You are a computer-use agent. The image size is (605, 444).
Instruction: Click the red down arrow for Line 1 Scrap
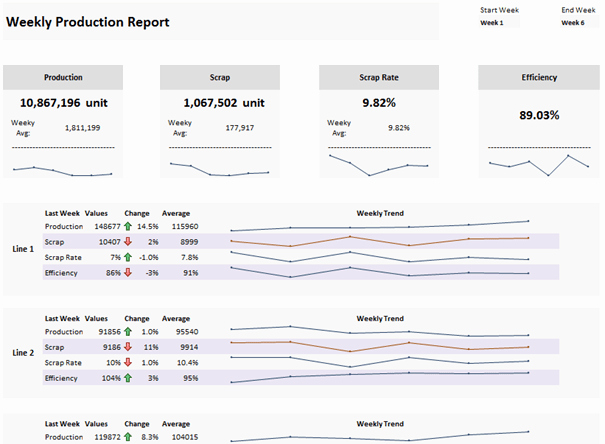coord(128,242)
